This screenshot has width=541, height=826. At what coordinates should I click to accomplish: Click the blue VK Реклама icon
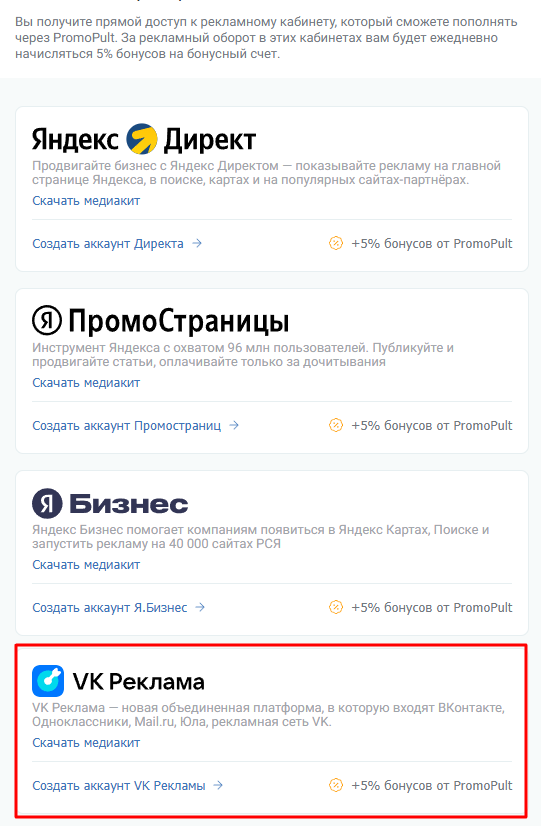point(48,681)
